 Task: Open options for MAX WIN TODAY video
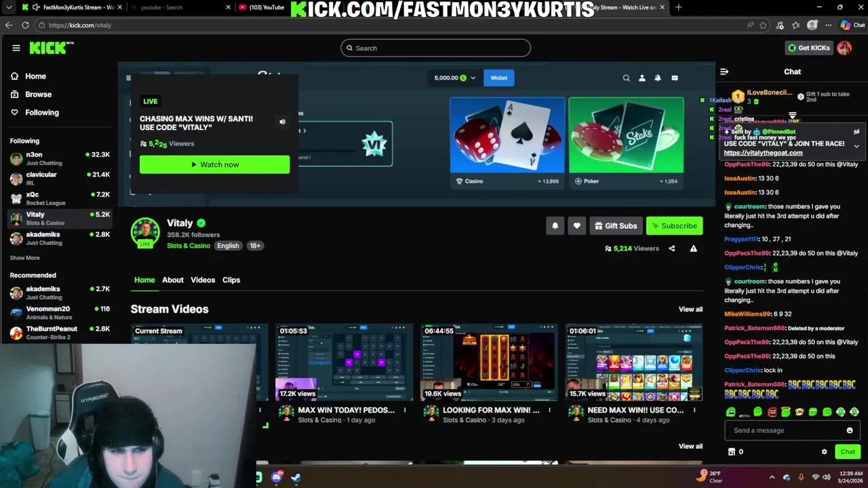[x=405, y=410]
